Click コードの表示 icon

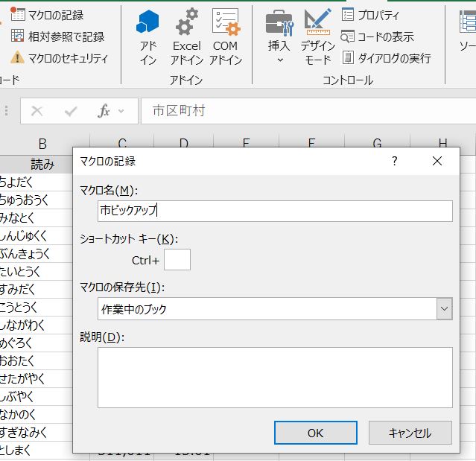348,36
